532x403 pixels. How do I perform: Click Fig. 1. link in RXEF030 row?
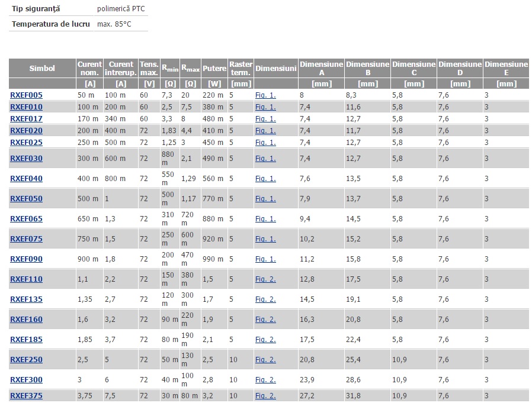[x=265, y=159]
